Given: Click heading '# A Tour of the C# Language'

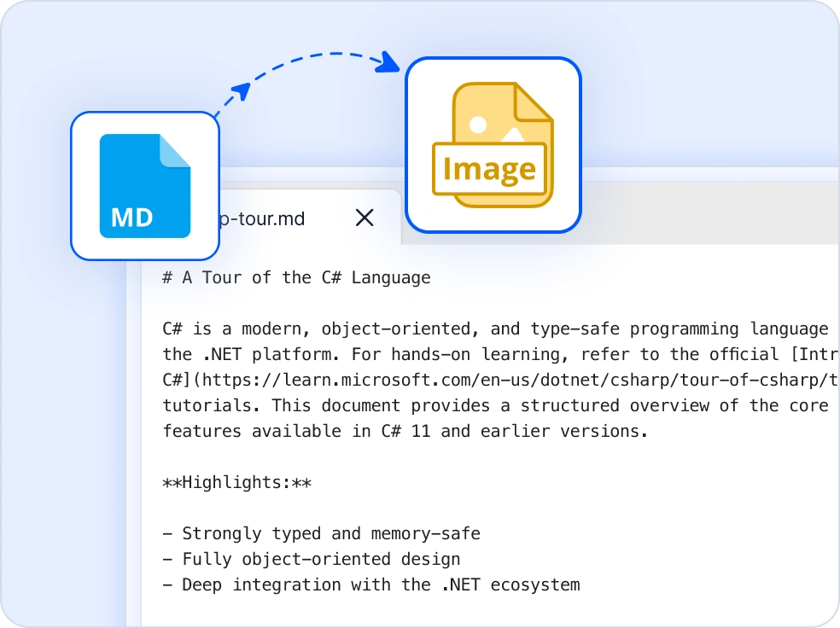Looking at the screenshot, I should [x=296, y=277].
